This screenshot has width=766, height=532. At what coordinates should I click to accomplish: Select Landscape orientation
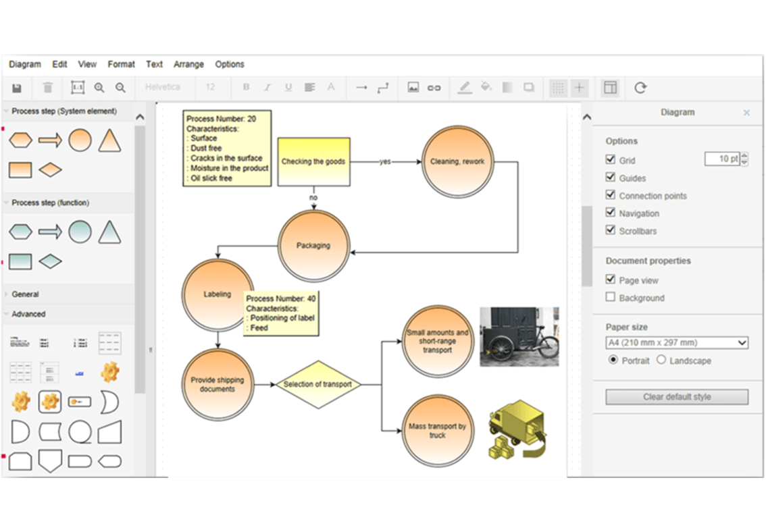tap(661, 361)
